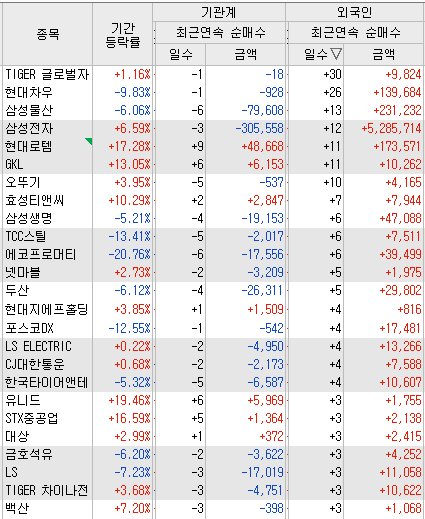Click the green corner marker on 현대로템 row

pos(89,141)
